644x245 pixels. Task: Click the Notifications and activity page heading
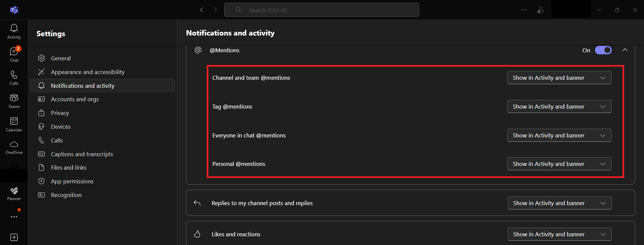(230, 33)
